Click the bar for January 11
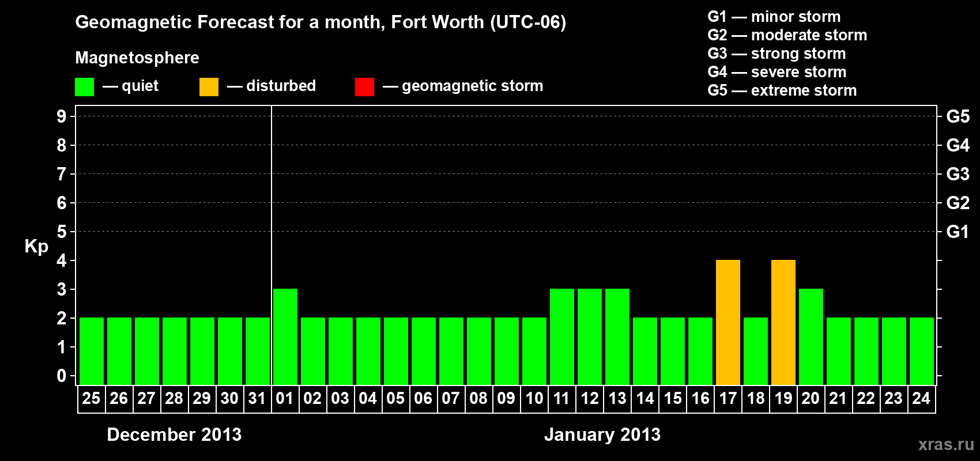 click(562, 337)
